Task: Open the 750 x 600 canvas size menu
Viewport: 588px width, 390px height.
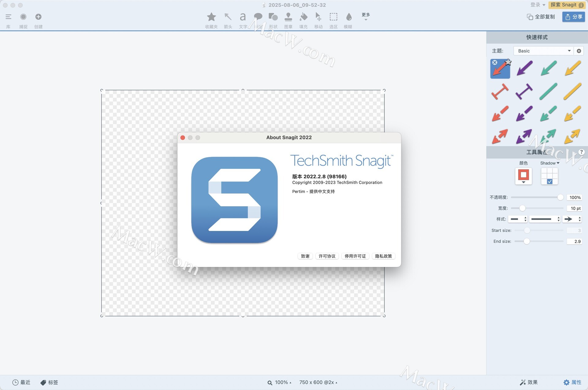Action: [318, 382]
